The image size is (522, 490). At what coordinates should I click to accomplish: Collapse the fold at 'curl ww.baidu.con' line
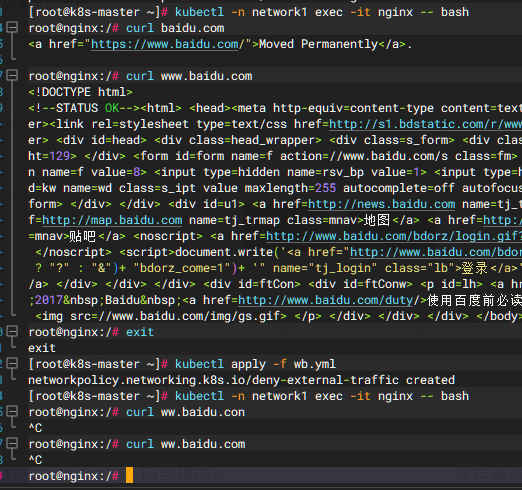click(x=12, y=411)
